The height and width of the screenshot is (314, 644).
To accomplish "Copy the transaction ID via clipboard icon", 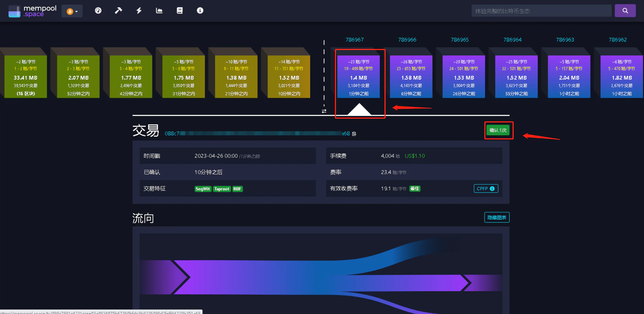I will tap(354, 134).
